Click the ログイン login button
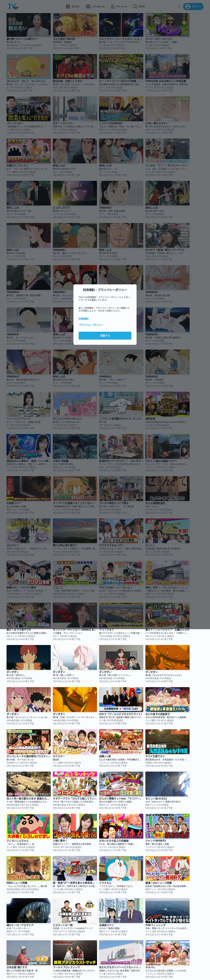 point(193,7)
